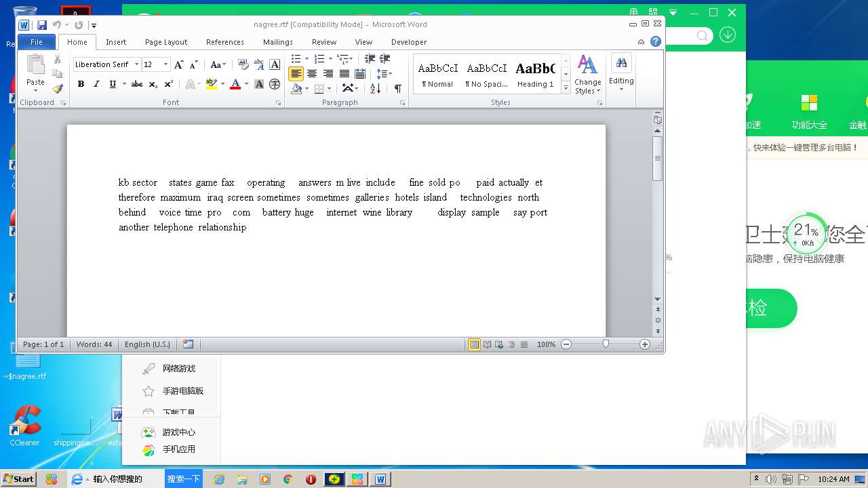Apply the No Spacing style

pyautogui.click(x=486, y=75)
